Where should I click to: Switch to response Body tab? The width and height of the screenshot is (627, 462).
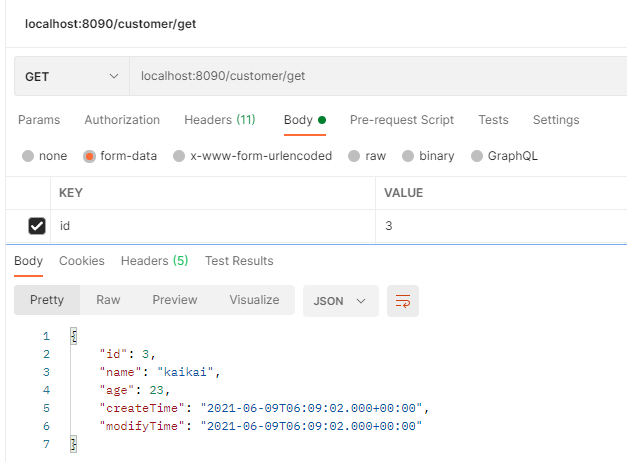point(28,261)
